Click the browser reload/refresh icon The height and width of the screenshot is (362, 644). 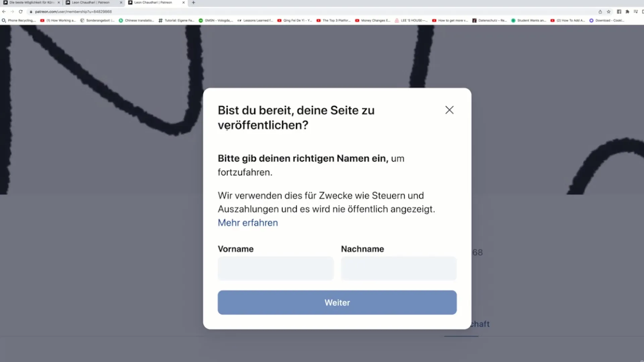pyautogui.click(x=20, y=11)
